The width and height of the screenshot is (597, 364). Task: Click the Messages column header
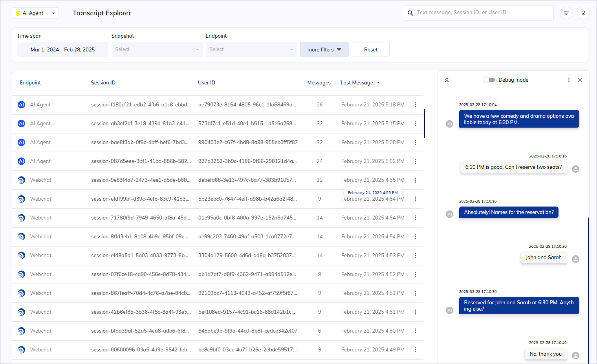pyautogui.click(x=319, y=83)
